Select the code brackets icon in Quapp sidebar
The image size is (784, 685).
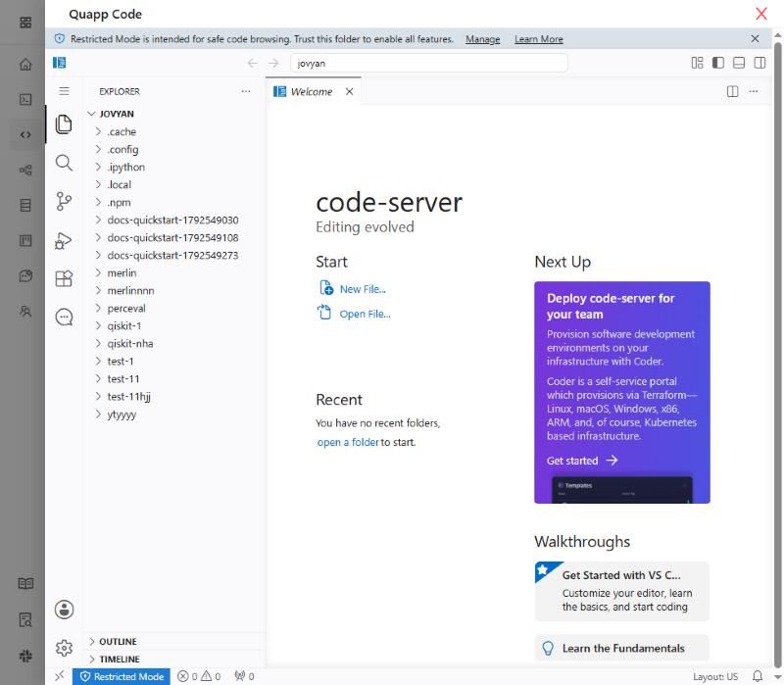pos(25,134)
